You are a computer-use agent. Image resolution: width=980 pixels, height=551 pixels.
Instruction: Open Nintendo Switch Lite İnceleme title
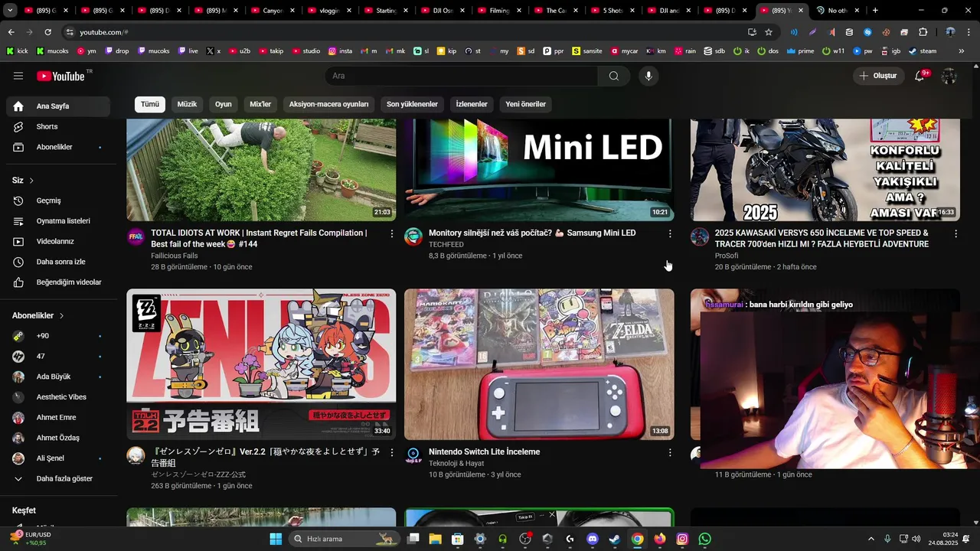click(484, 452)
